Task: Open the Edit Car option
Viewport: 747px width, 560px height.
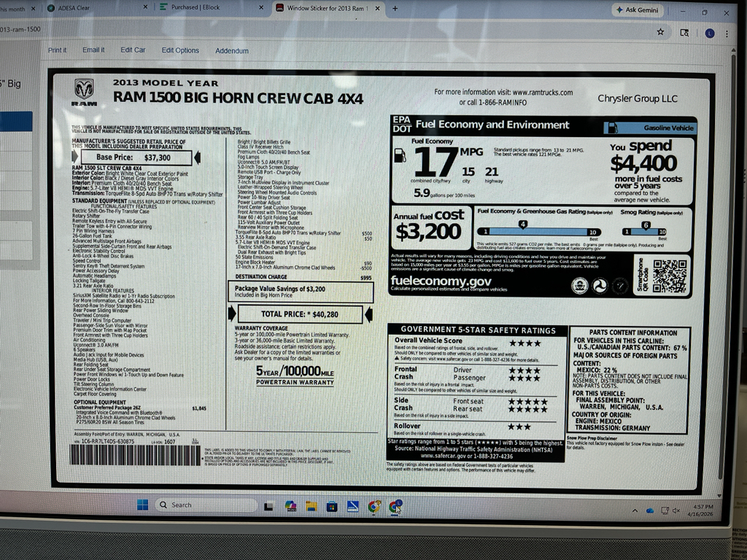Action: tap(133, 50)
